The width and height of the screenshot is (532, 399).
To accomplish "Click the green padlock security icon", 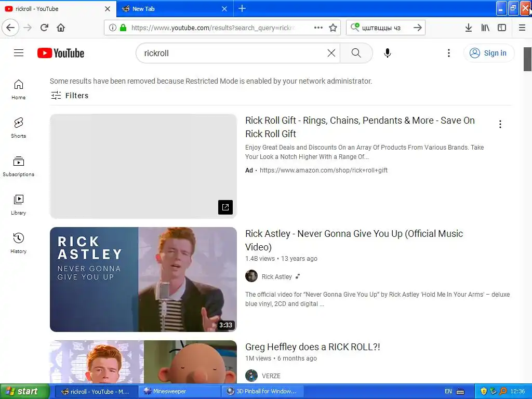I will (x=123, y=28).
